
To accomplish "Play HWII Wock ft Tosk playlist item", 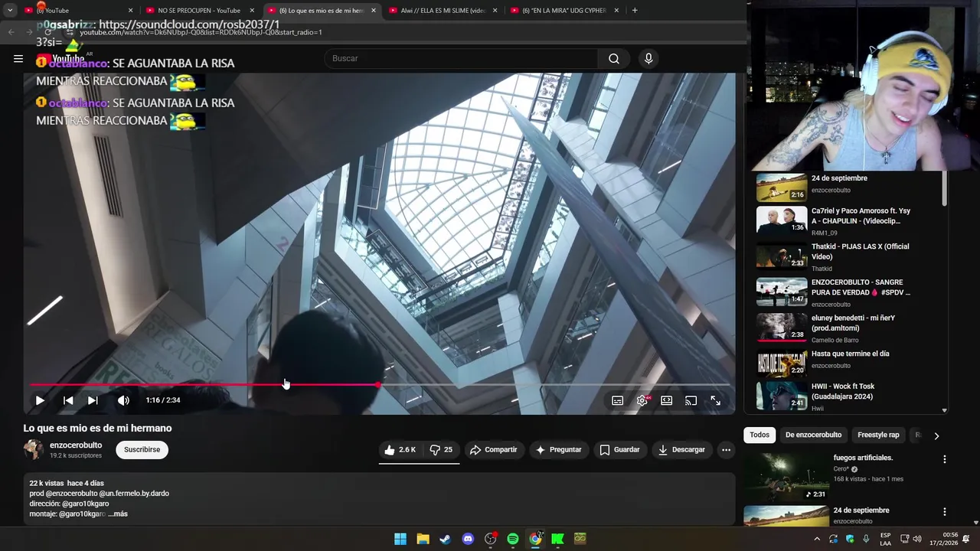I will (846, 396).
